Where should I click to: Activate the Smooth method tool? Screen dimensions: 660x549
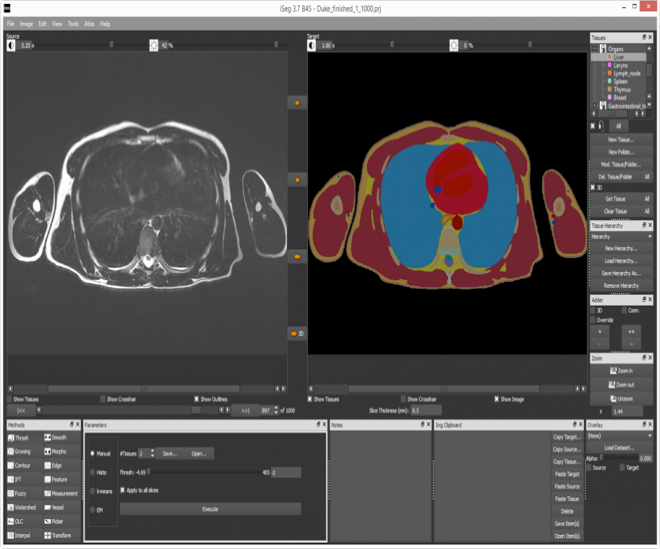(x=58, y=438)
